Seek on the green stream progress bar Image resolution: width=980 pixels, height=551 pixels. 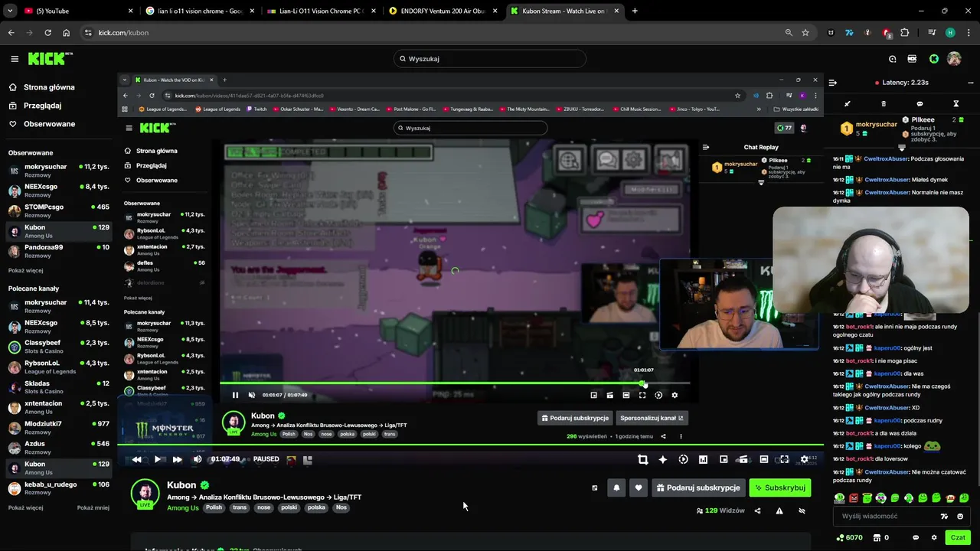[471, 445]
